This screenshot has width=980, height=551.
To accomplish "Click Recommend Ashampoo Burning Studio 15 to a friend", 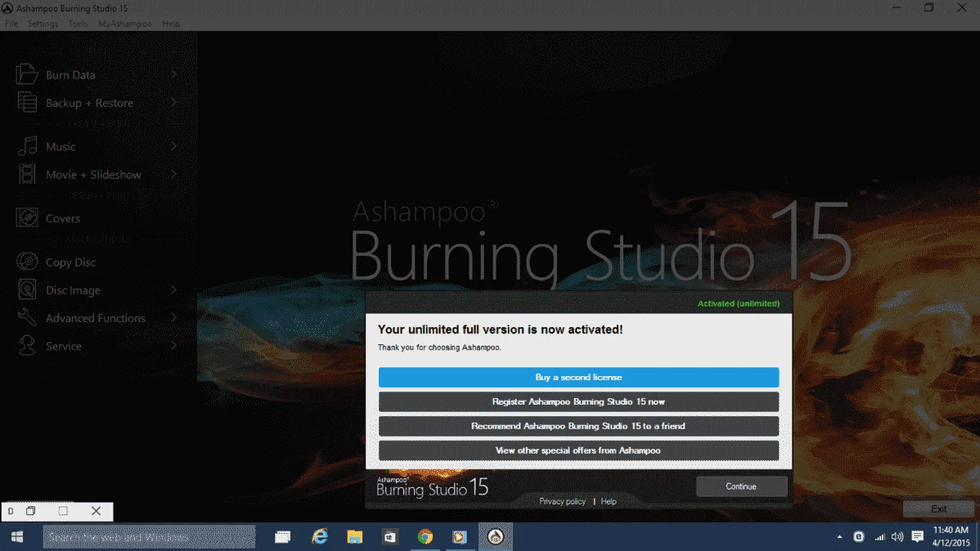I will pos(578,426).
